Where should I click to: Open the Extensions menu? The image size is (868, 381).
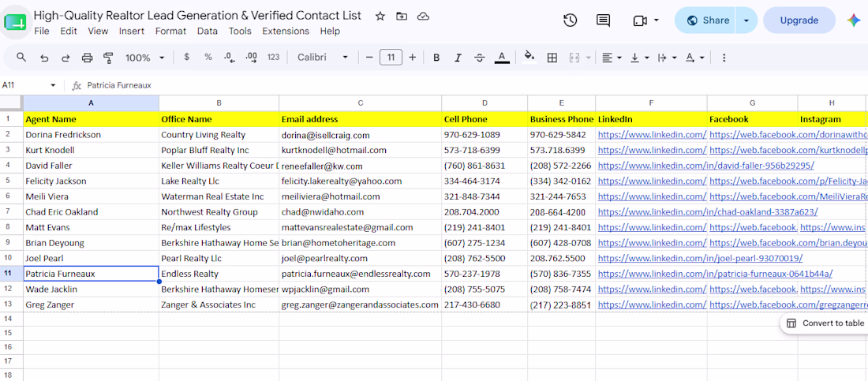click(286, 31)
